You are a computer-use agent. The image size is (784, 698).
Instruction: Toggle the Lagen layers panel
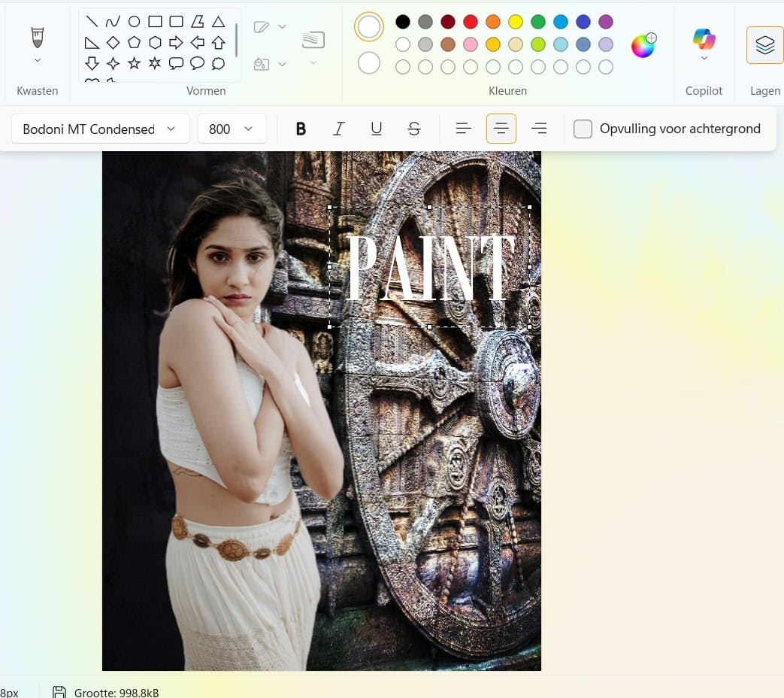[x=765, y=45]
